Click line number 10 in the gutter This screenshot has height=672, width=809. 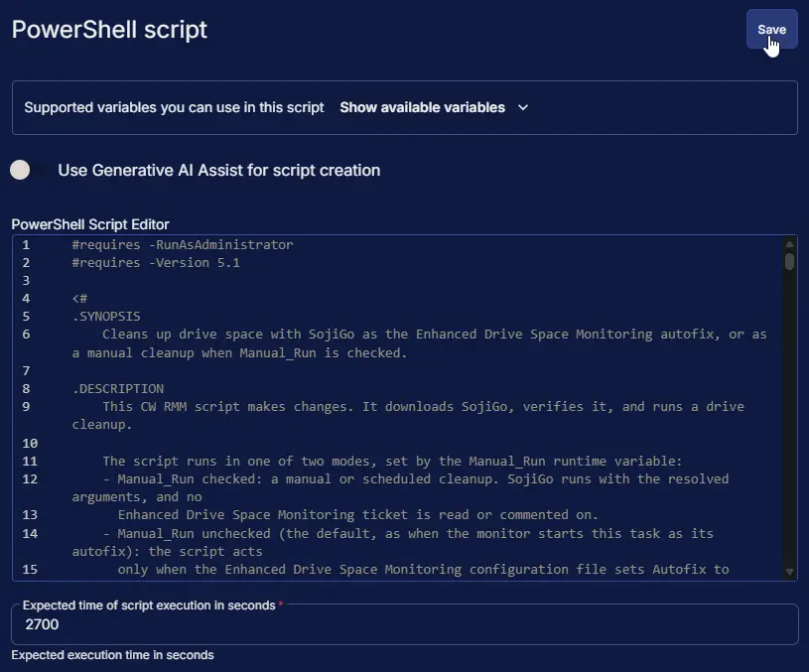pyautogui.click(x=30, y=443)
